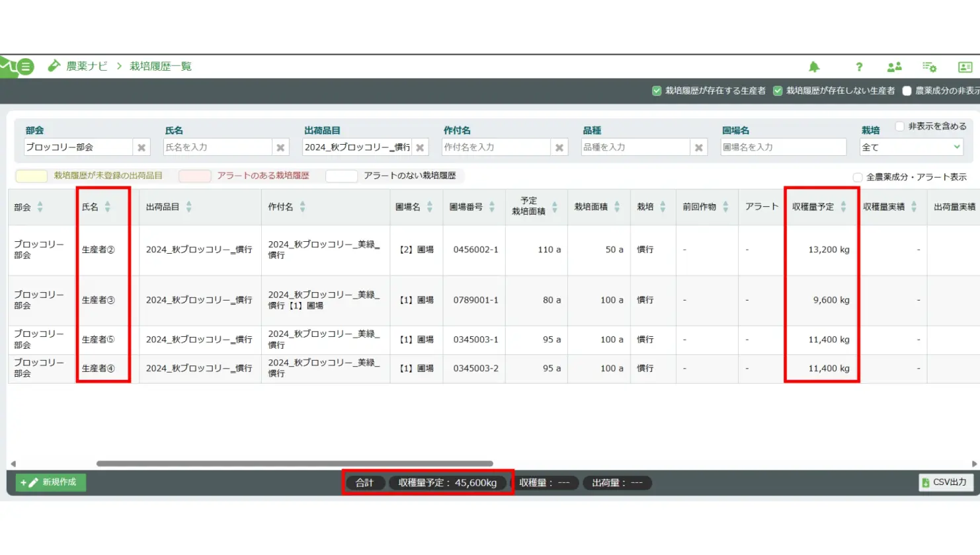Click the notification bell icon
Viewport: 980px width, 555px height.
(814, 67)
